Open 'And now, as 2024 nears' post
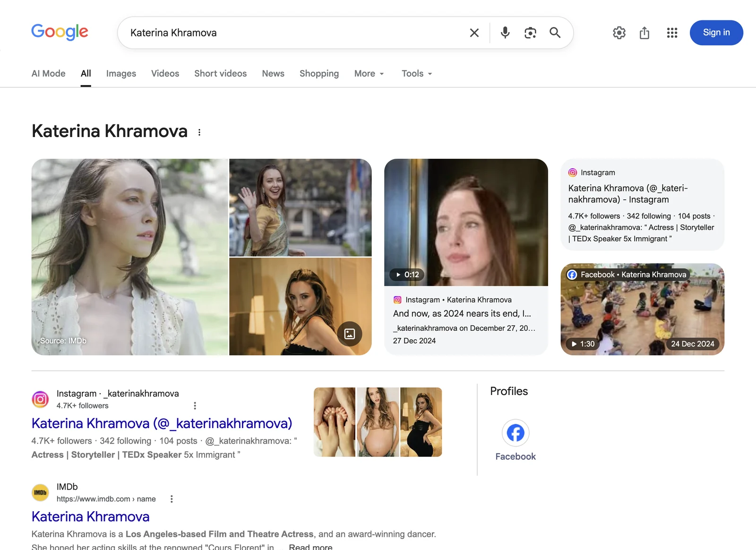The width and height of the screenshot is (756, 550). 462,313
